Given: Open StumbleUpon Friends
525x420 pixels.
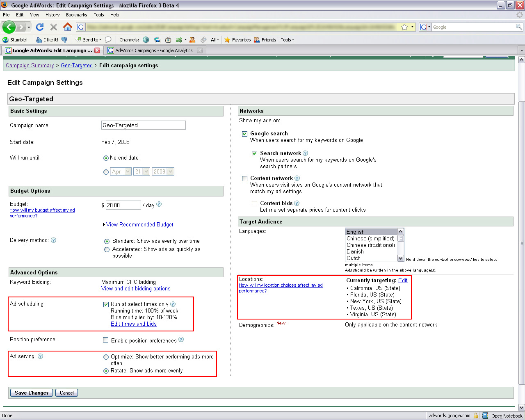Looking at the screenshot, I should 265,40.
